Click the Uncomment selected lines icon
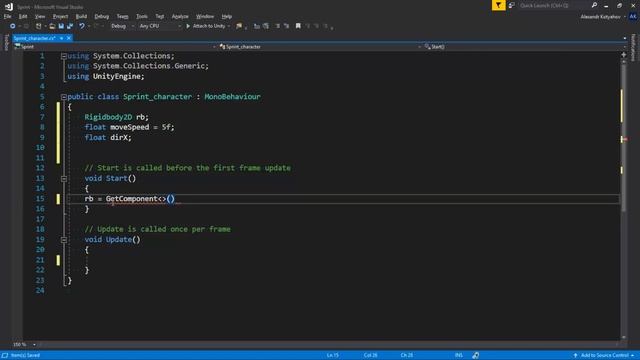The height and width of the screenshot is (360, 640). pos(266,26)
